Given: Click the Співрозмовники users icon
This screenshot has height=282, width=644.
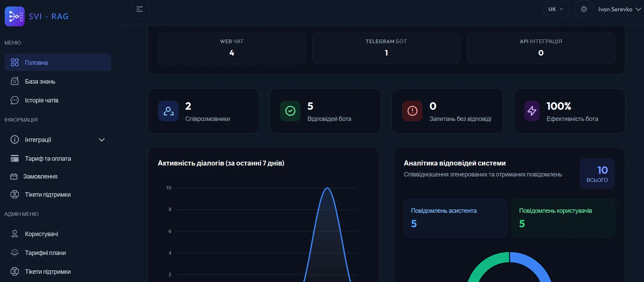Looking at the screenshot, I should pos(168,111).
